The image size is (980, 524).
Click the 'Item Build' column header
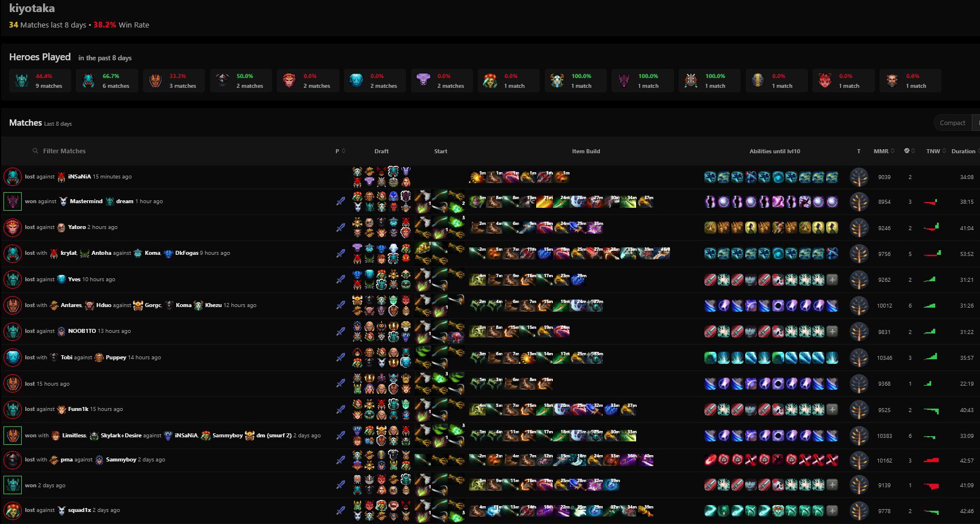(586, 152)
